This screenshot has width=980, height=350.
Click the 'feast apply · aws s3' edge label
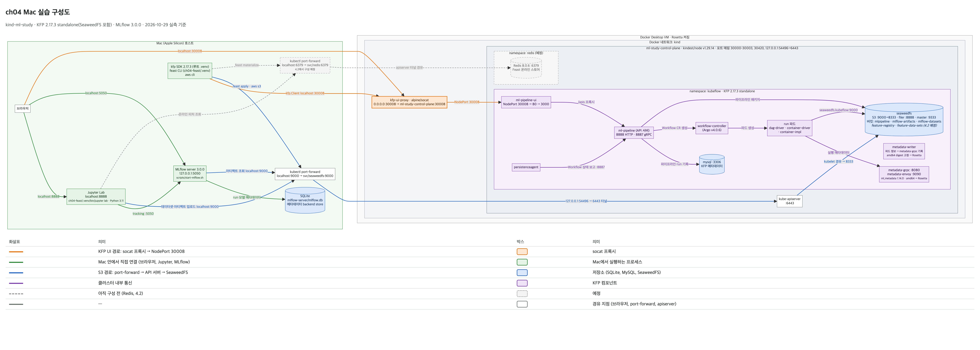pos(247,86)
